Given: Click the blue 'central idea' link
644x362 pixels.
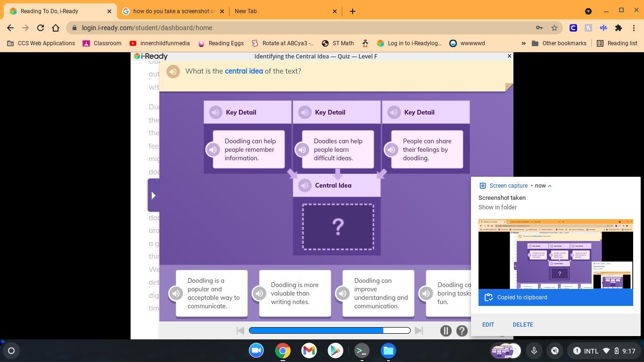Looking at the screenshot, I should coord(244,71).
